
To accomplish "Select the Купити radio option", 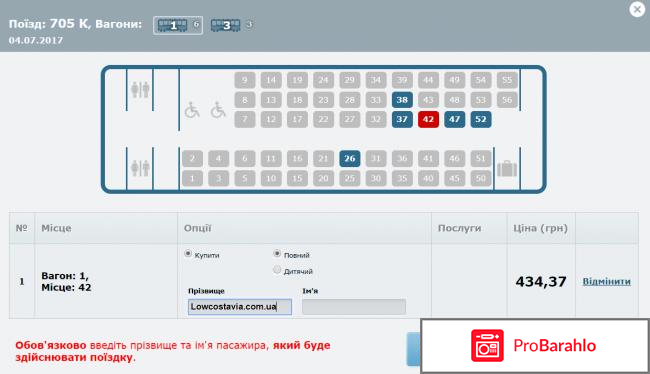I will coord(188,254).
